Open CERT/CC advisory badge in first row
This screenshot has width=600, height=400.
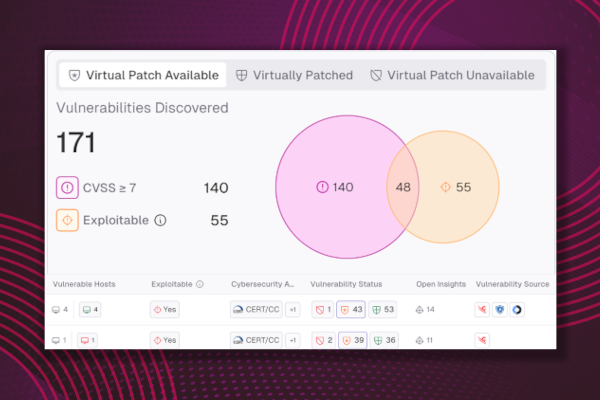pos(256,309)
